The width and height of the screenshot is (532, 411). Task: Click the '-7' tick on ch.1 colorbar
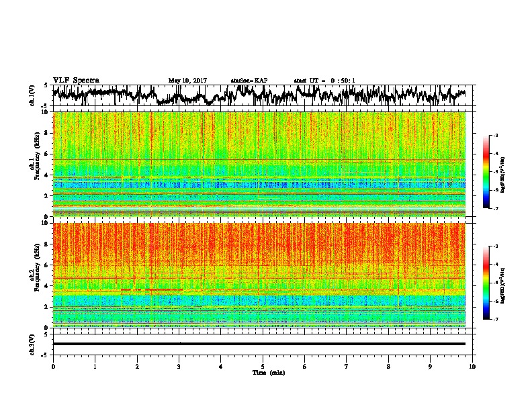496,208
